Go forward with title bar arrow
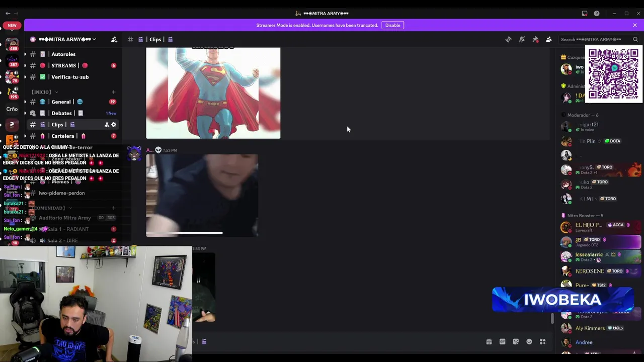 tap(16, 14)
